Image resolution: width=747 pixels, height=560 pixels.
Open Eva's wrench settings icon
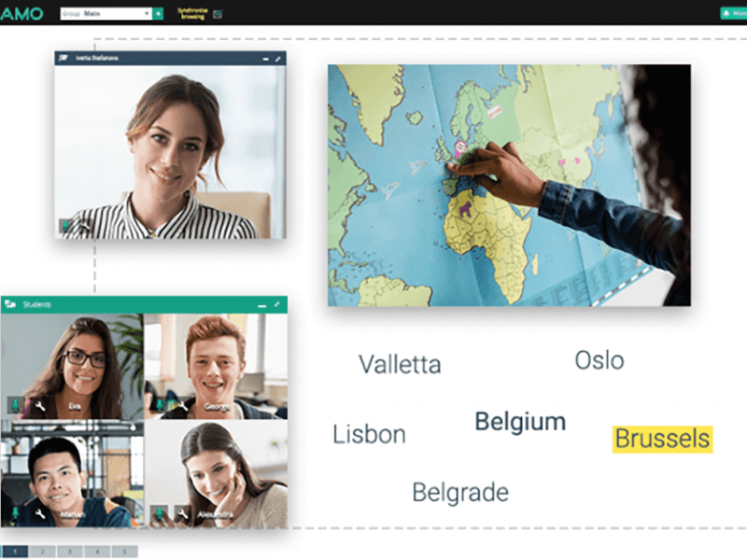click(39, 406)
